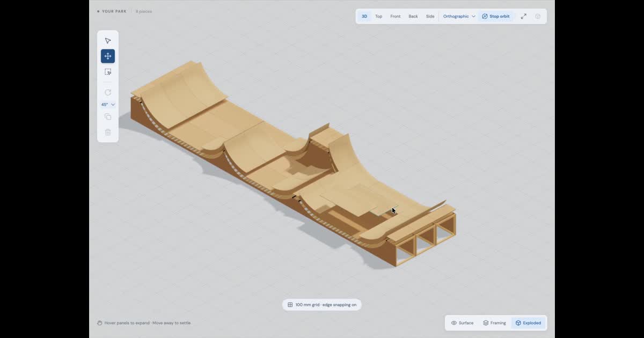The height and width of the screenshot is (338, 644).
Task: Open the Orthographic projection dropdown
Action: [x=459, y=17]
